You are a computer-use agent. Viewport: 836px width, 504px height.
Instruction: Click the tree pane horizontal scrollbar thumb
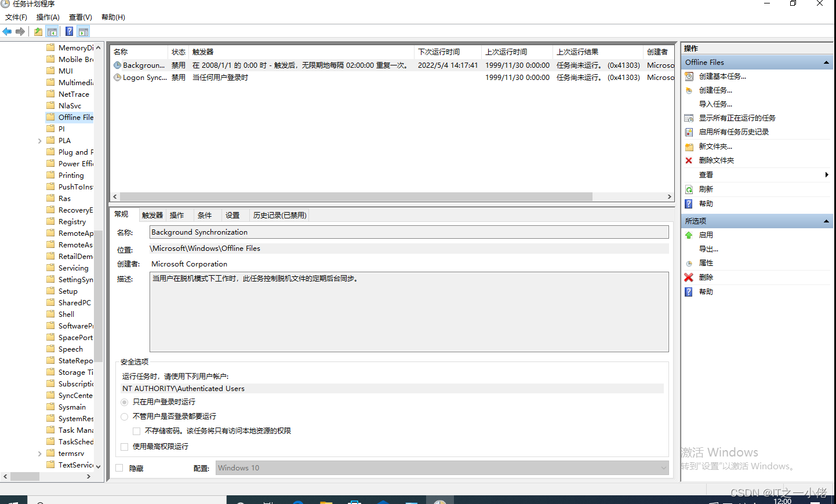click(25, 476)
